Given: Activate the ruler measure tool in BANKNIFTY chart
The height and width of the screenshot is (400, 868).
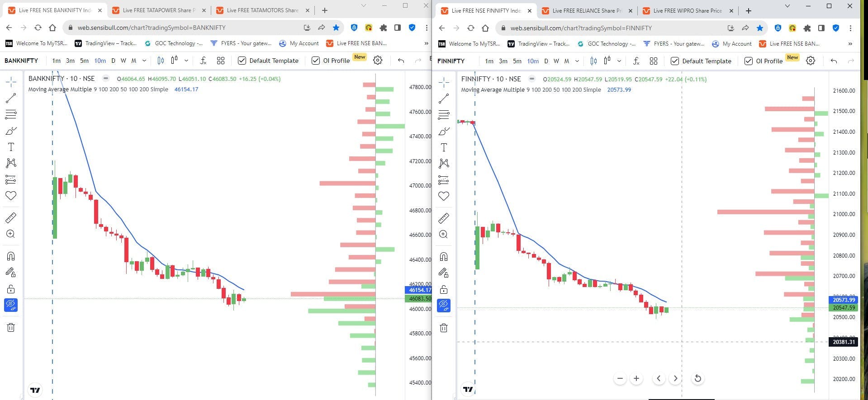Looking at the screenshot, I should (11, 218).
